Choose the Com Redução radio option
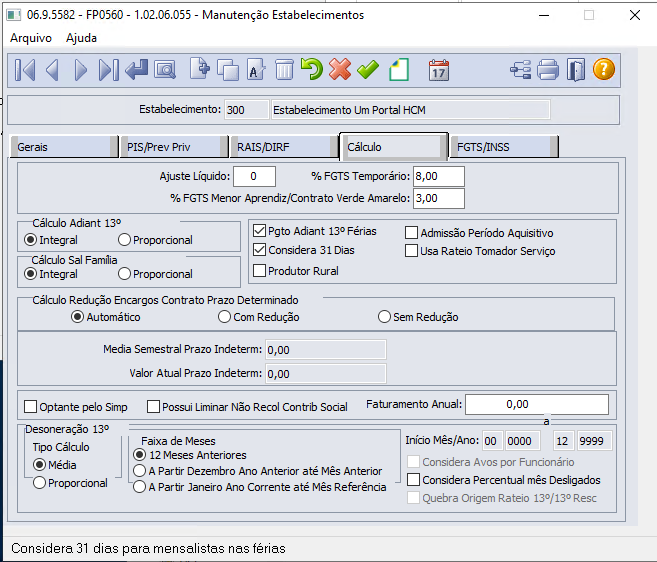 [x=225, y=317]
